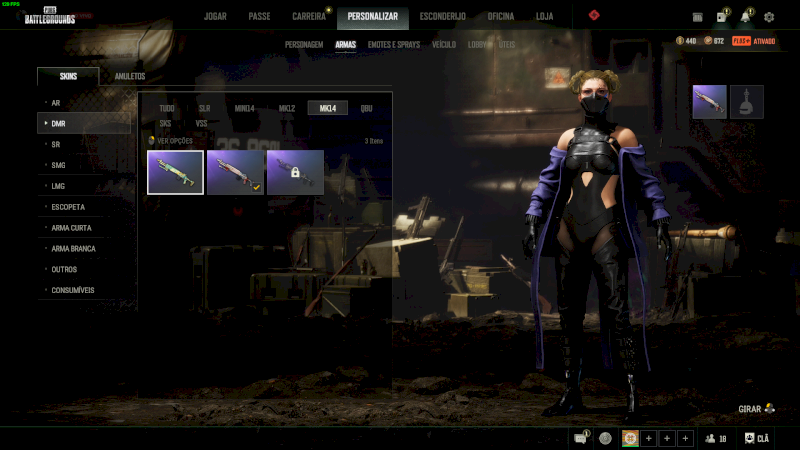The width and height of the screenshot is (800, 450).
Task: Click the gold coin currency showing 440
Action: (686, 41)
